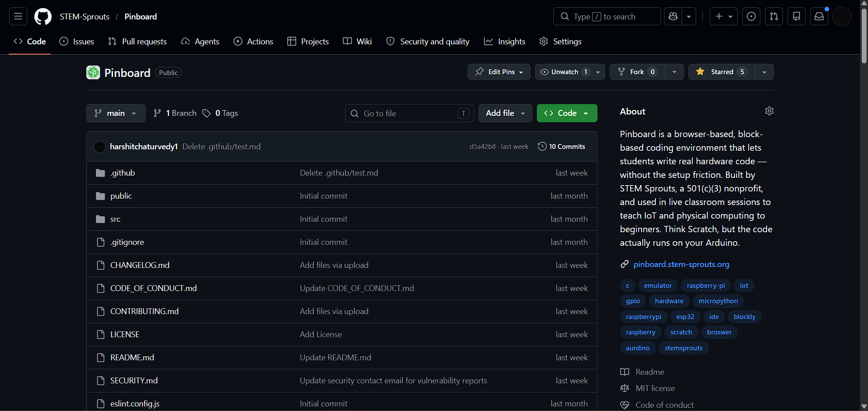Open the 1 Branch link

[x=175, y=113]
